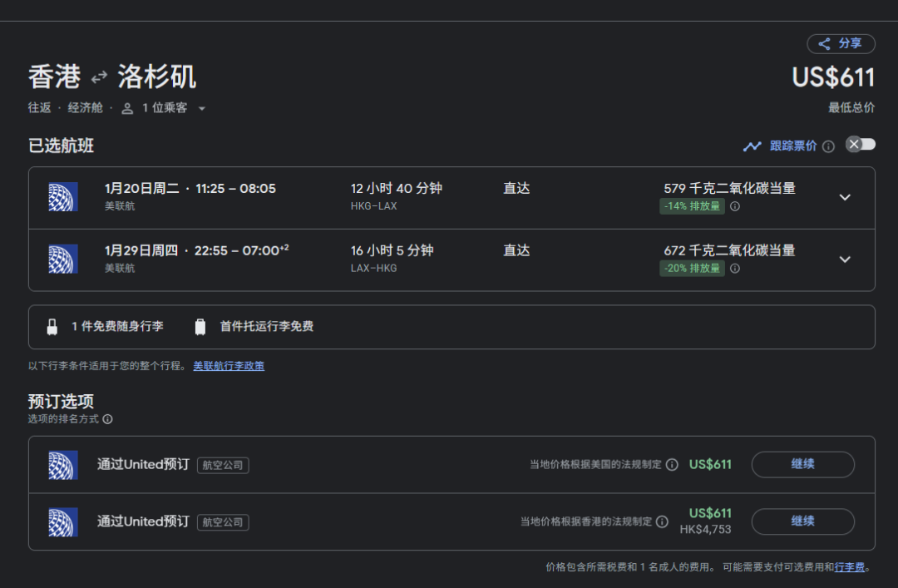
Task: 打开1位乘客下拉菜单
Action: 164,108
